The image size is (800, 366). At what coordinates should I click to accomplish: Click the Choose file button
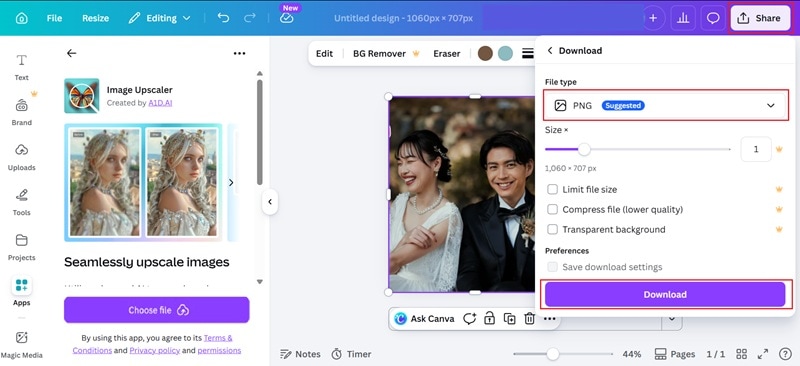[157, 310]
